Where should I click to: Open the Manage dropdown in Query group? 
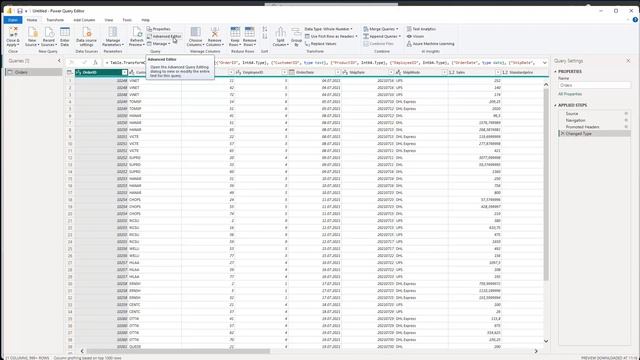159,44
